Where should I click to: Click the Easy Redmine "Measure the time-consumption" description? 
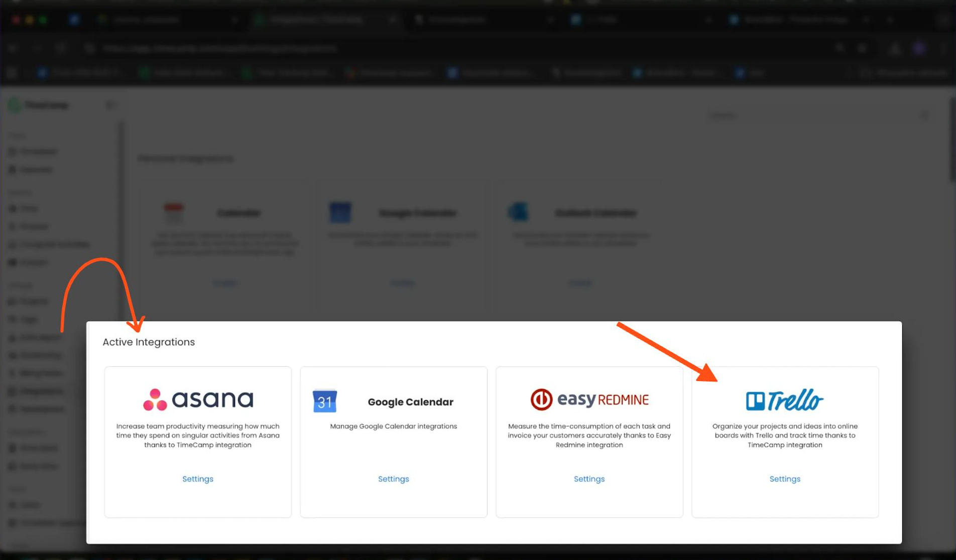[x=589, y=436]
